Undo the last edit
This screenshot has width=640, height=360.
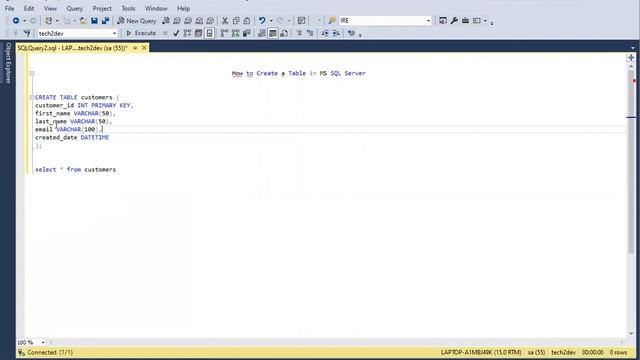click(262, 20)
